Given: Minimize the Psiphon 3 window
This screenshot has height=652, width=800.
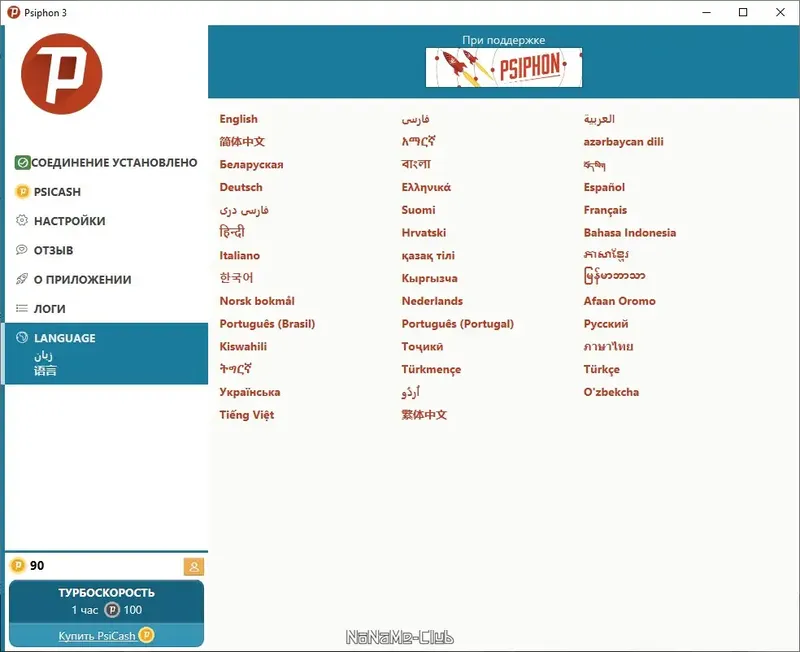Looking at the screenshot, I should coord(707,12).
